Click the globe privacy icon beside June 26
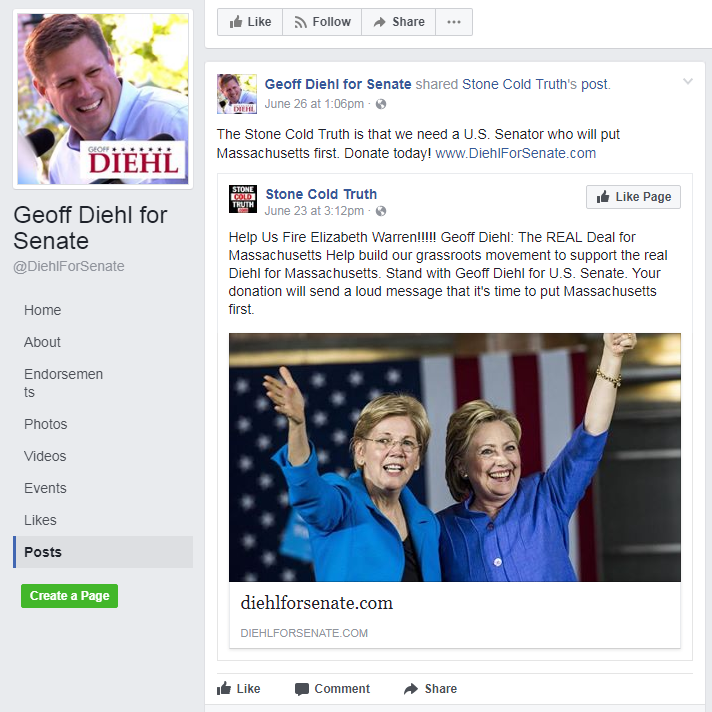 point(381,104)
